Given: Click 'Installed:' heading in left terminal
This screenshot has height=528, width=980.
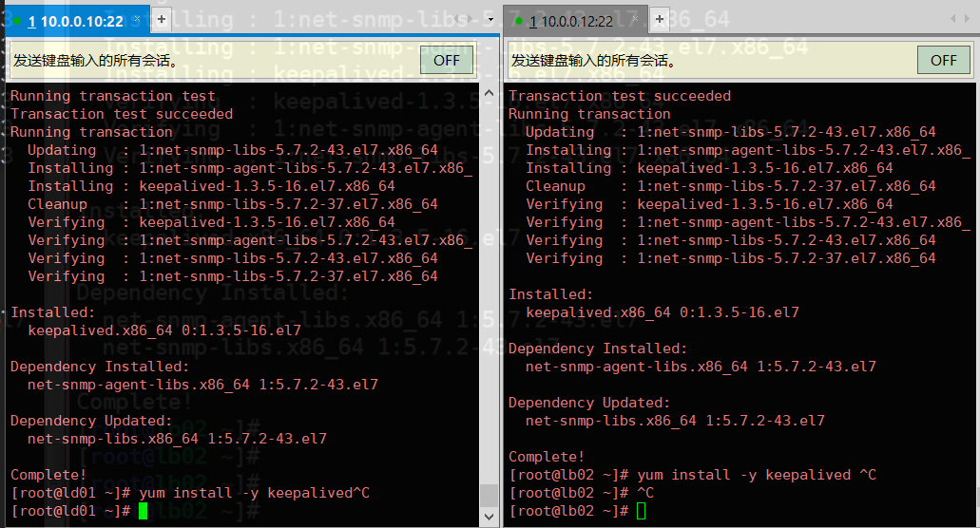Looking at the screenshot, I should 52,312.
